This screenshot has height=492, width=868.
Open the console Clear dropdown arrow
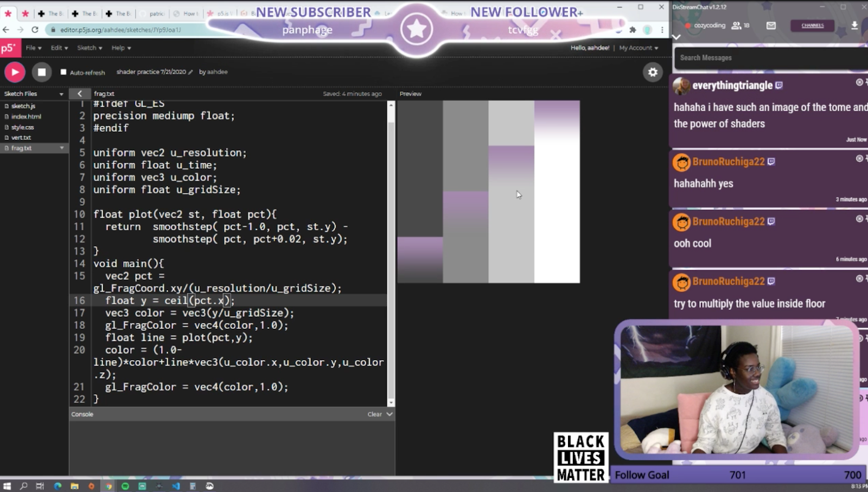click(x=389, y=414)
